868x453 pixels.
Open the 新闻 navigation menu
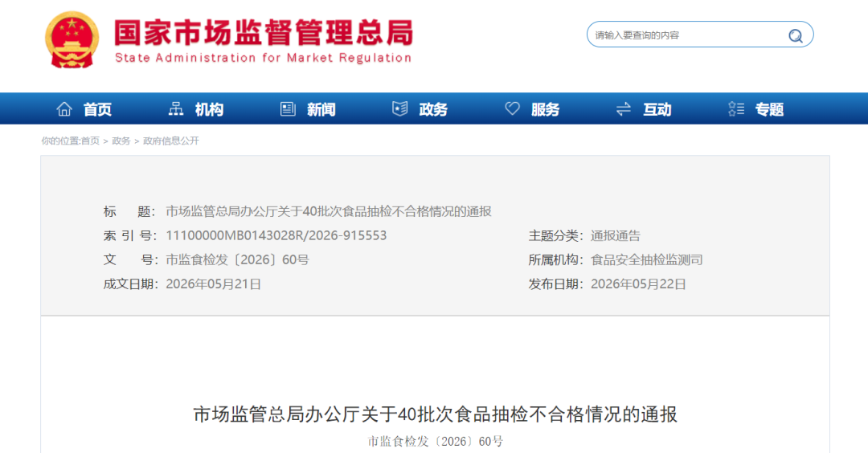click(321, 109)
